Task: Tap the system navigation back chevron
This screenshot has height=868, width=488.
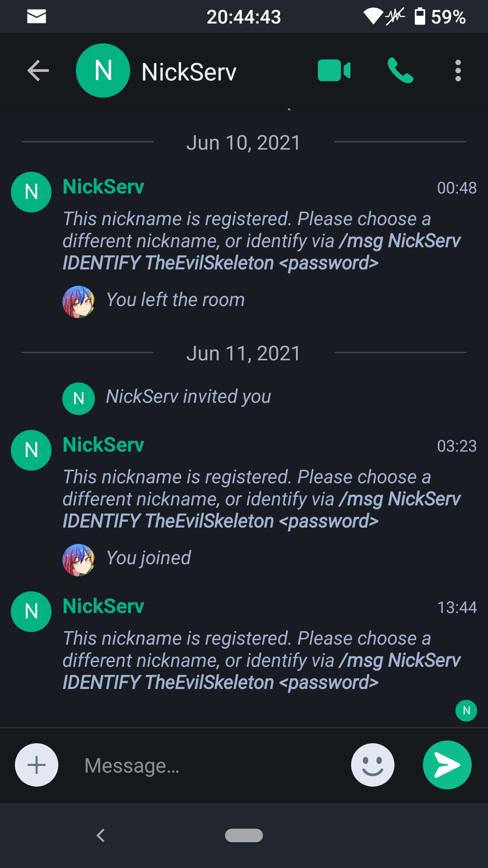Action: (101, 835)
